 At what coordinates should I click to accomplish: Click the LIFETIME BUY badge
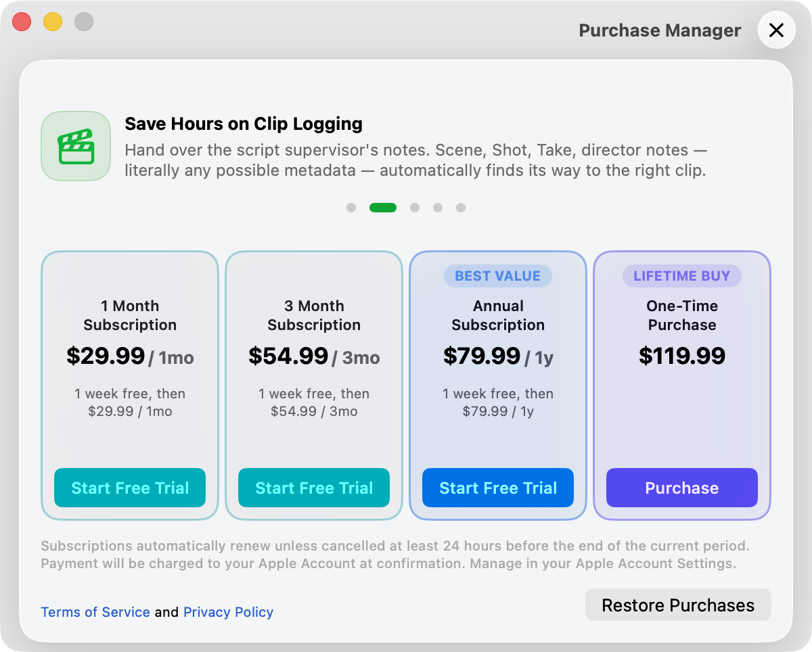click(x=682, y=276)
